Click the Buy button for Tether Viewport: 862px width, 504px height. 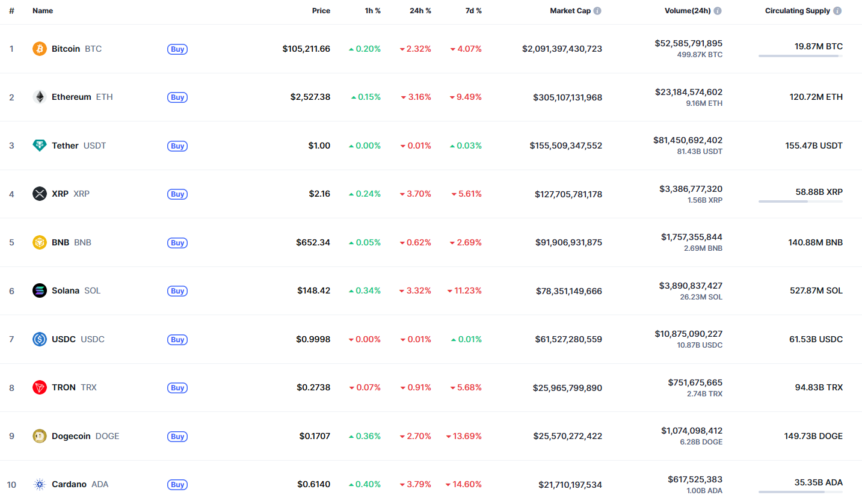tap(177, 146)
